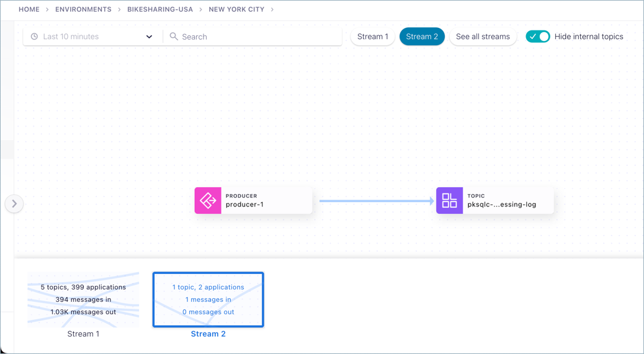Click the clock icon in time selector

pyautogui.click(x=35, y=37)
